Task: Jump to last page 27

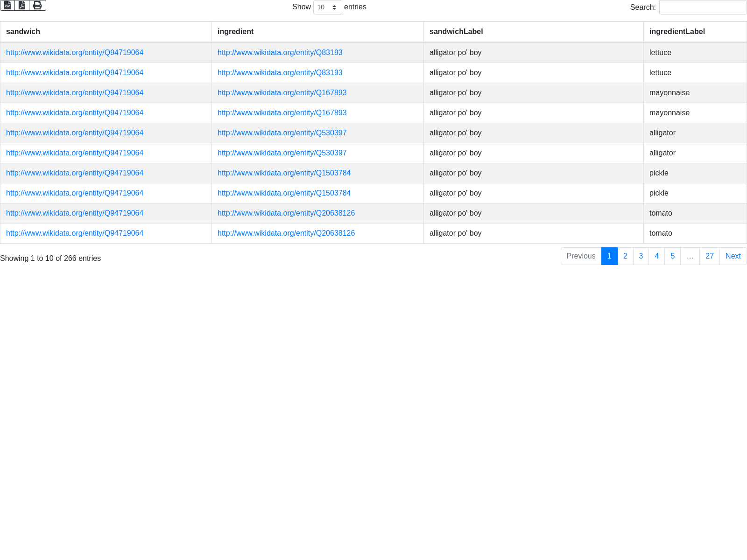Action: (709, 256)
